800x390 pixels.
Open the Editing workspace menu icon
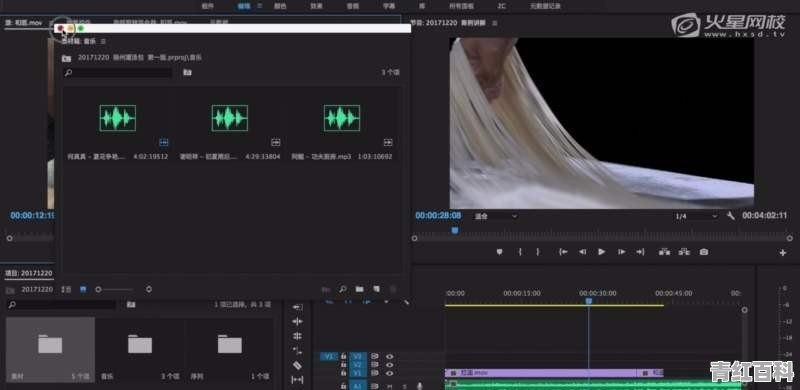tap(260, 6)
